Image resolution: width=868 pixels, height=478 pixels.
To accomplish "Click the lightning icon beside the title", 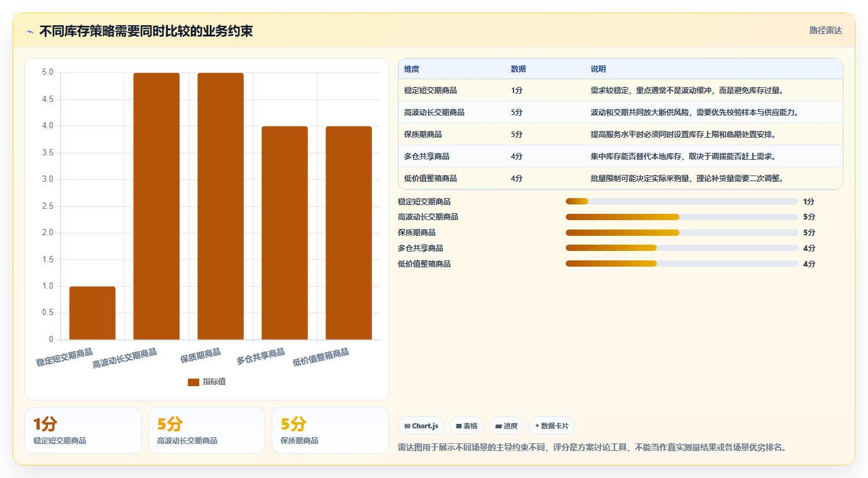I will point(30,31).
